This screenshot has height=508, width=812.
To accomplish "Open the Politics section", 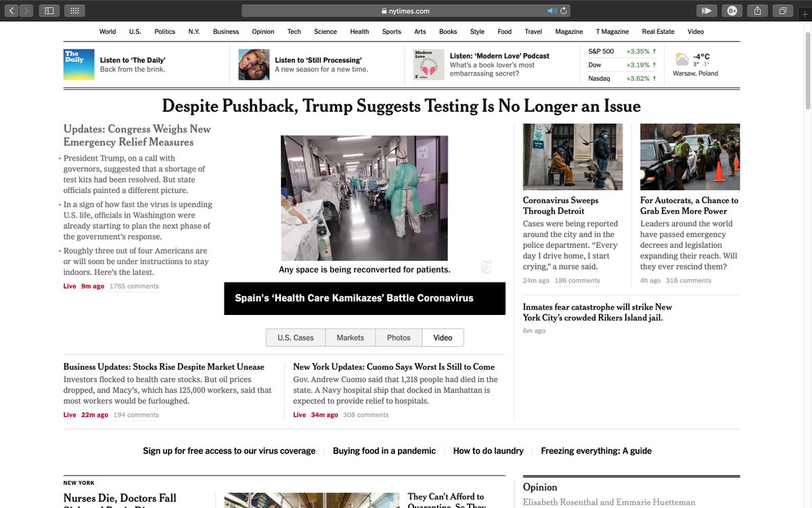I will (x=165, y=31).
